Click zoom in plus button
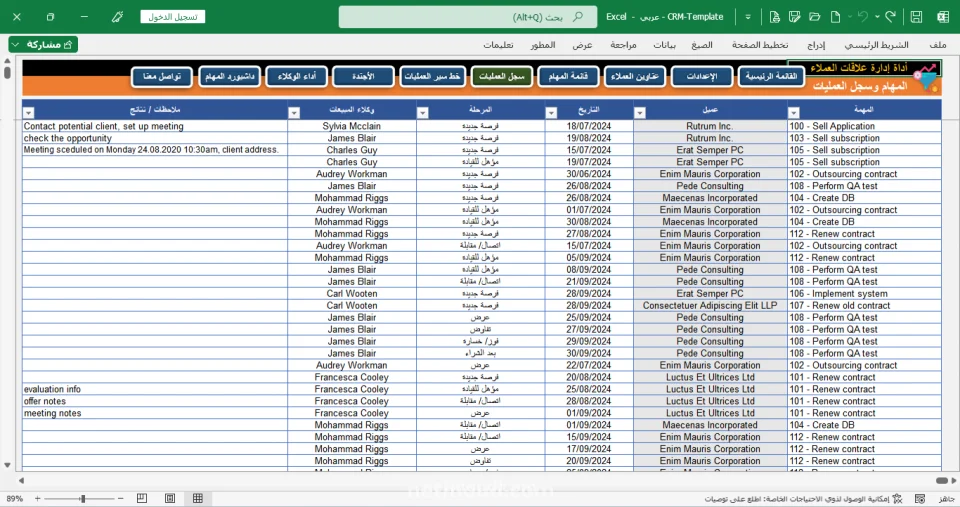 coord(37,499)
